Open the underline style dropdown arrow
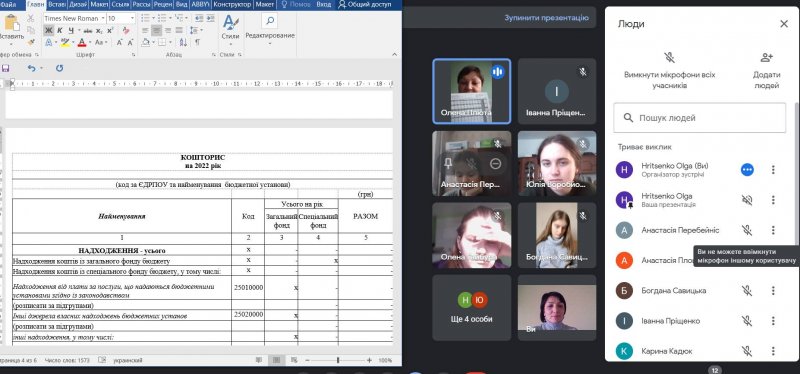800x374 pixels. [79, 31]
